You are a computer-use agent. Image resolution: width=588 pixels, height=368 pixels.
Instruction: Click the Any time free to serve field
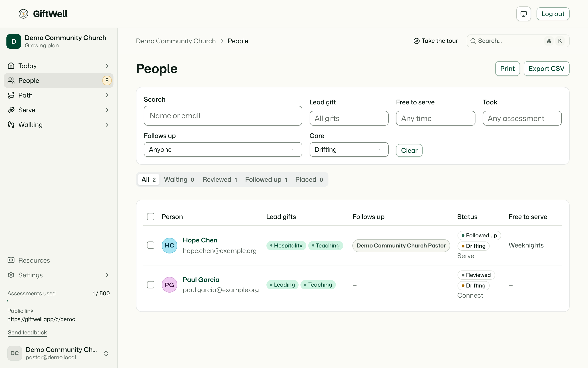coord(435,118)
